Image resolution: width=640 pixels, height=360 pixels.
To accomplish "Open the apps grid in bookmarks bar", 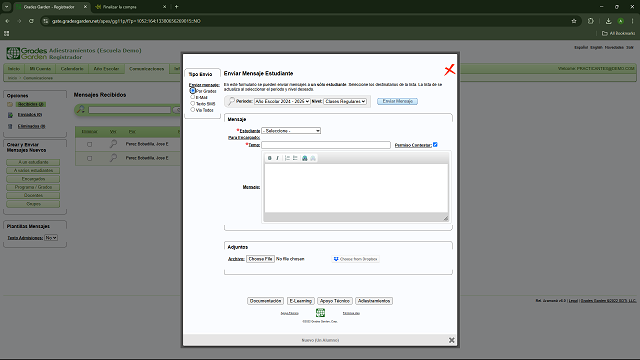I will (7, 33).
